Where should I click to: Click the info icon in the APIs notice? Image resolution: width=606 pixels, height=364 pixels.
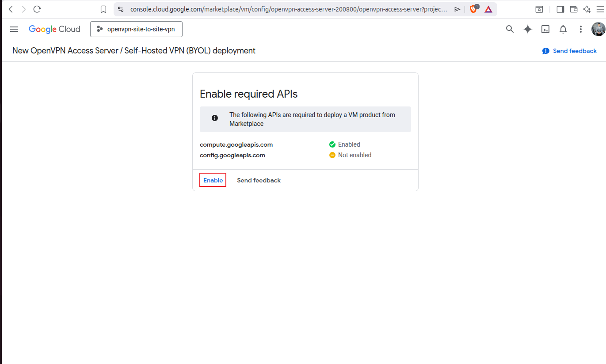[215, 118]
